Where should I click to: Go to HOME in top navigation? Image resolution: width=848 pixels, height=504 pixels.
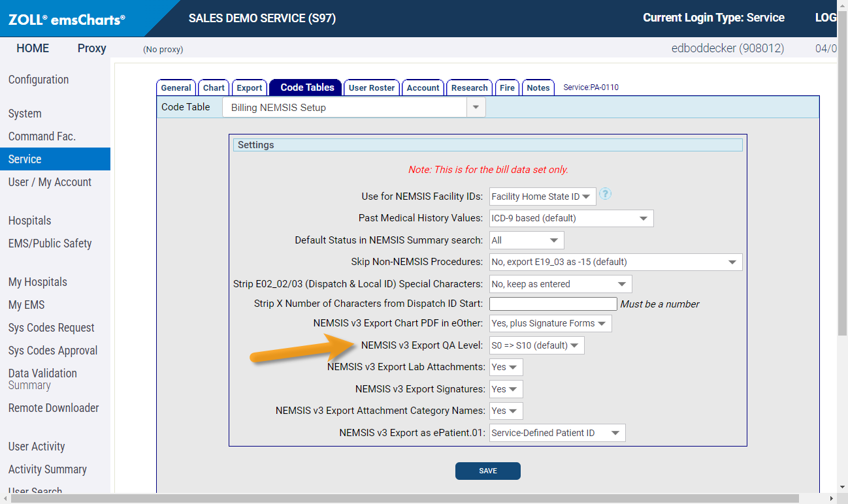coord(33,48)
